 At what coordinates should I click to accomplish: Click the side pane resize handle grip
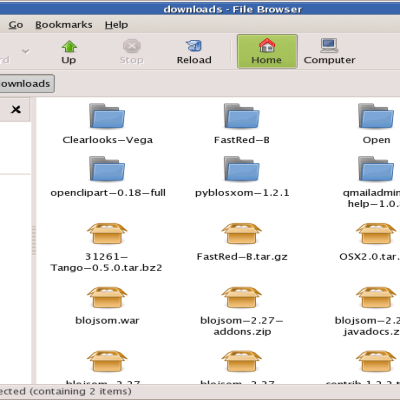pyautogui.click(x=34, y=241)
